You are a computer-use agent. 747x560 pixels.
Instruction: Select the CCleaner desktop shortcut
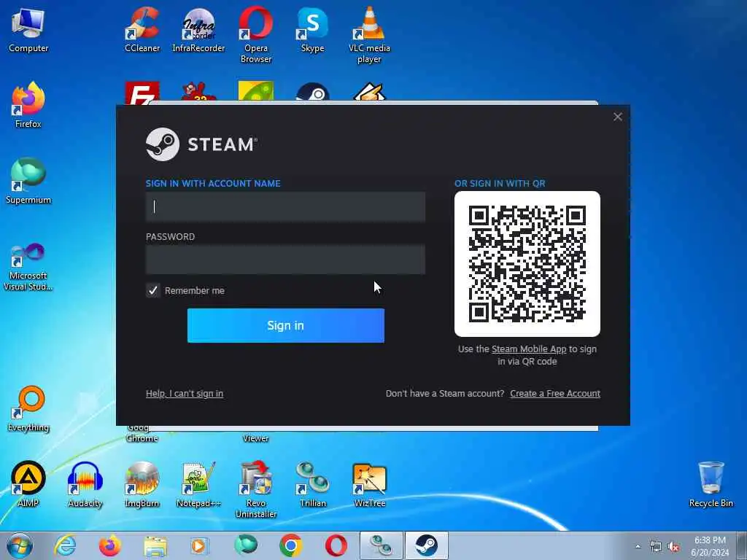[142, 29]
